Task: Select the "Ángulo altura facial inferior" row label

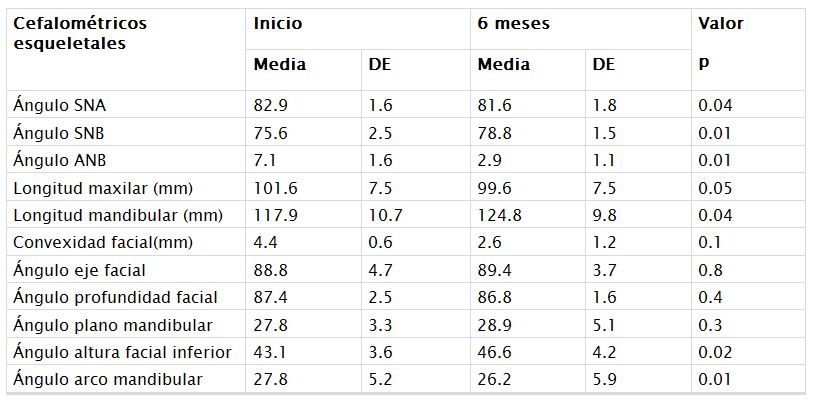Action: click(122, 352)
